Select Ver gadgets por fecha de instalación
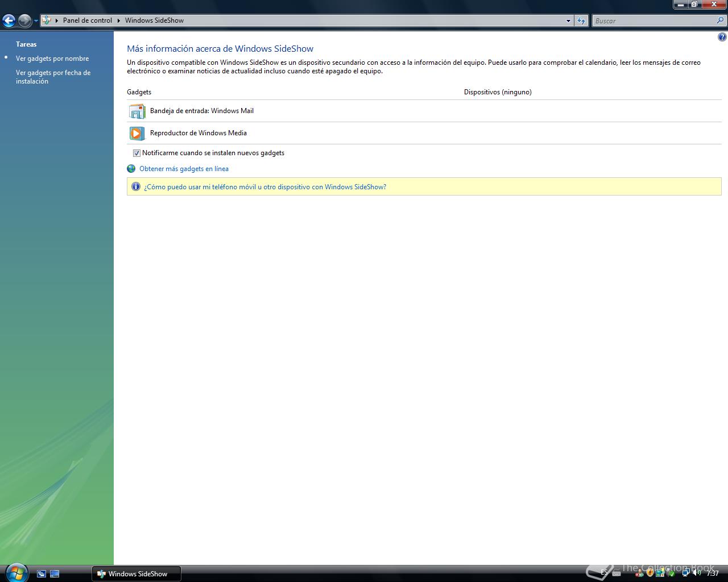 pos(53,77)
